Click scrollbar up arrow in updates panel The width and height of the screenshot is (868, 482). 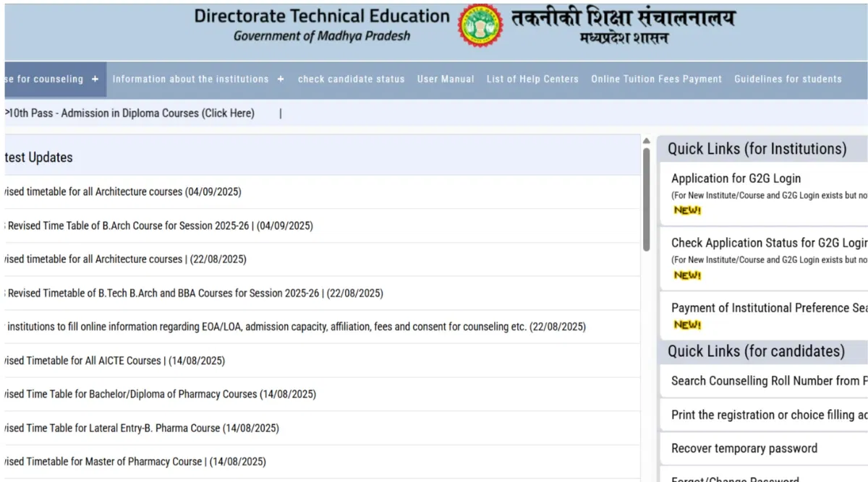click(x=646, y=142)
